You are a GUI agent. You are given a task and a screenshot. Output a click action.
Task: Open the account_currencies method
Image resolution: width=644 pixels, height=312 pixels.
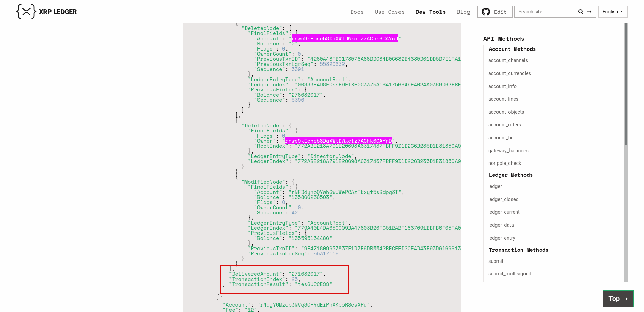pos(509,73)
